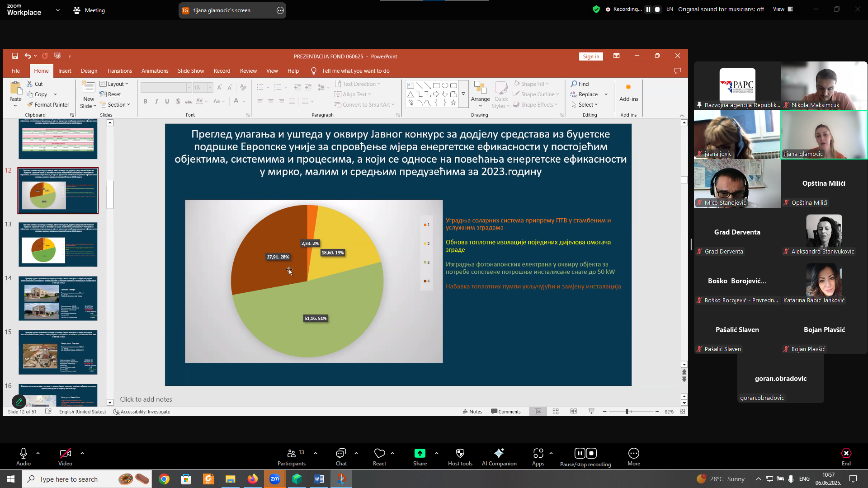The height and width of the screenshot is (488, 868).
Task: Expand the arrow next to Audio
Action: 38,453
